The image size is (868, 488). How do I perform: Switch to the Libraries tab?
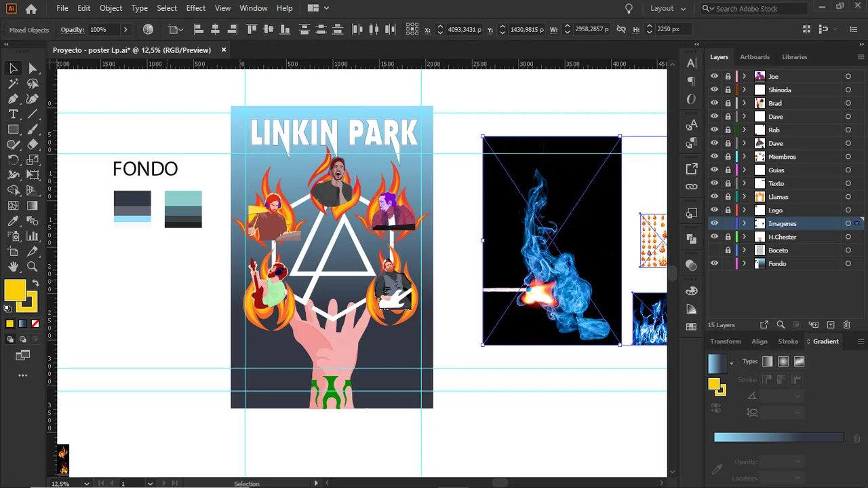click(794, 57)
